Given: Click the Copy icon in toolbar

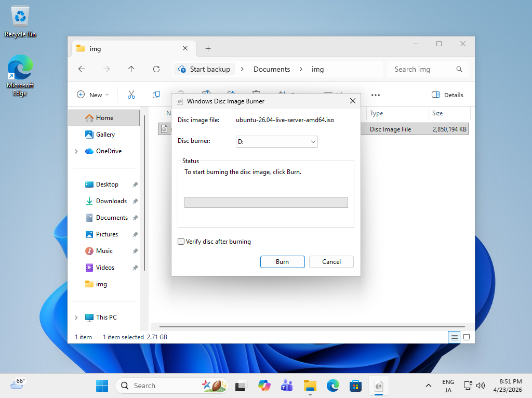Looking at the screenshot, I should pyautogui.click(x=156, y=95).
